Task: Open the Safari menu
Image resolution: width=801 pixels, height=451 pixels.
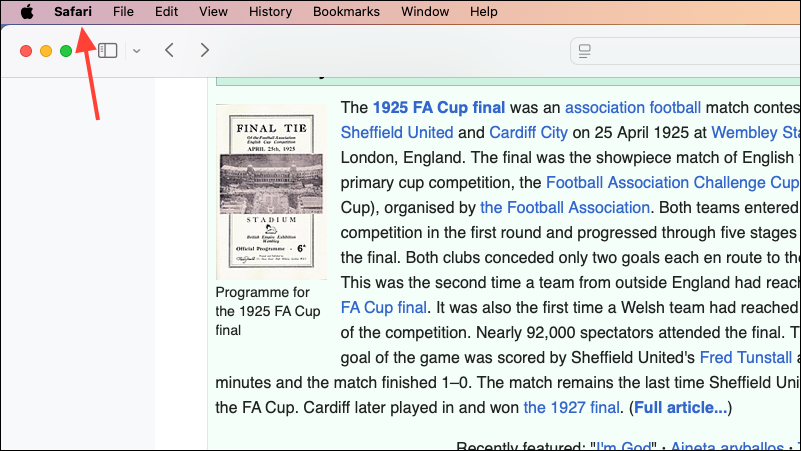Action: tap(73, 11)
